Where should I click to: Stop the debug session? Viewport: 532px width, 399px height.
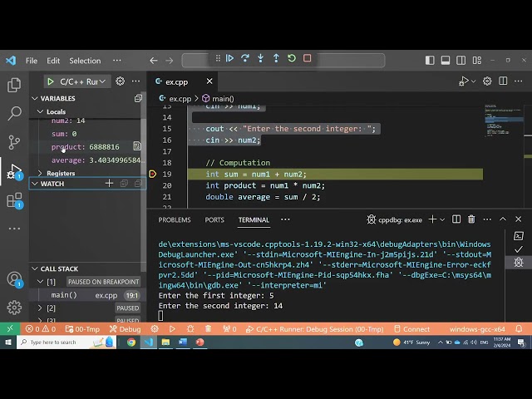(307, 58)
